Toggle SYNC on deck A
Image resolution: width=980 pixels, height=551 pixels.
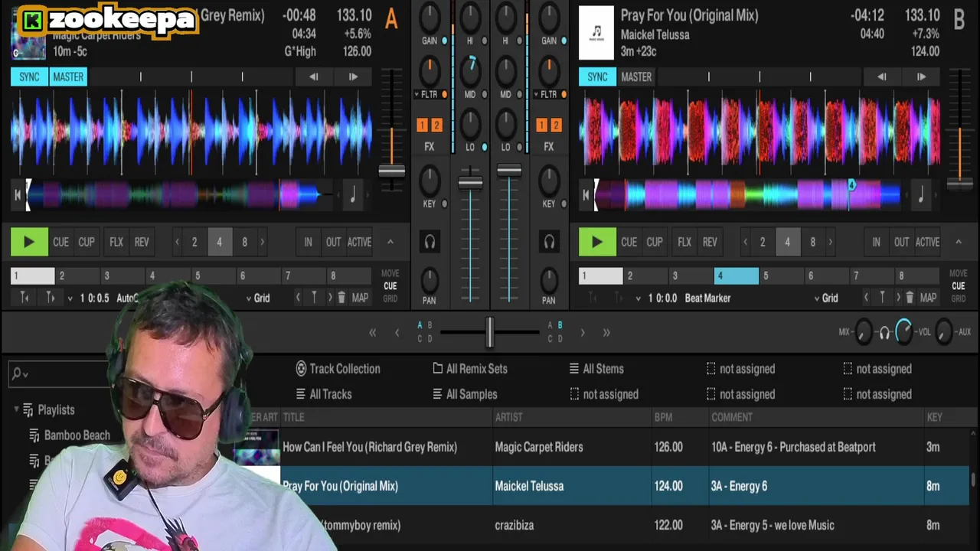tap(29, 77)
